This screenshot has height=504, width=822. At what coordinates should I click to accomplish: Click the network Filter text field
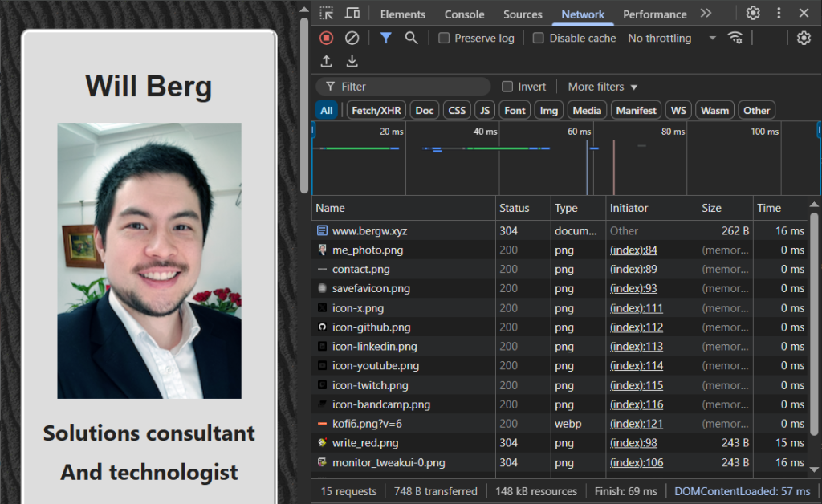(409, 87)
